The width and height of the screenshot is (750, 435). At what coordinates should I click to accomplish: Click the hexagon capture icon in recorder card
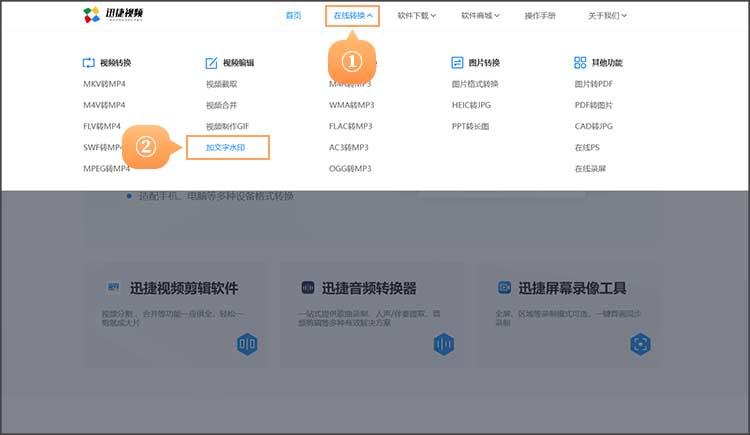click(640, 344)
